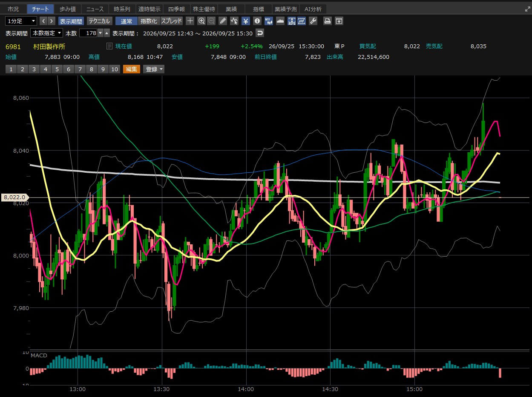Click the yen price display icon
Viewport: 532px width, 397px height.
(246, 21)
